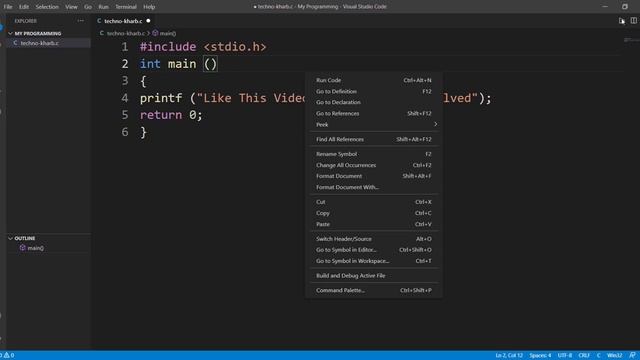Open Explorer more actions ellipsis
The image size is (640, 360).
pyautogui.click(x=80, y=21)
